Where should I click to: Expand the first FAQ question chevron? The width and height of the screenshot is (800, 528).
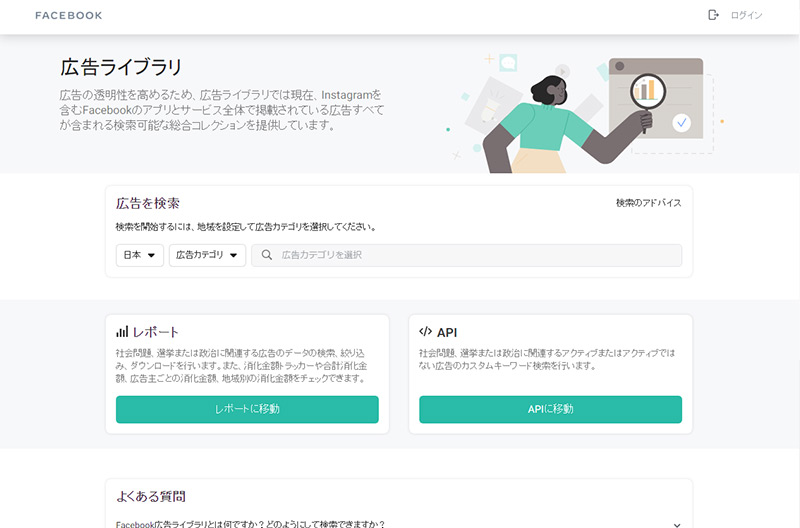[x=677, y=524]
